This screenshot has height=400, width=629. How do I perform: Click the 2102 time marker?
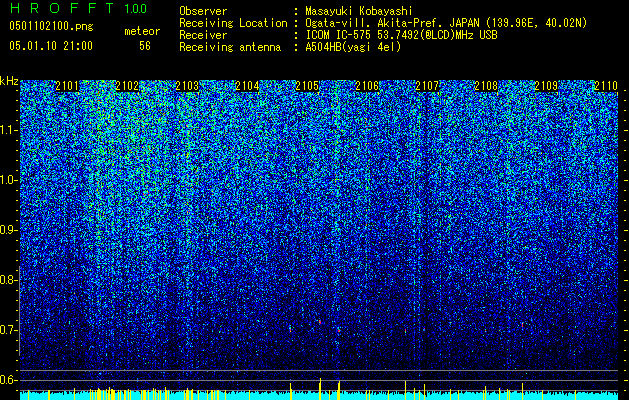click(x=127, y=86)
